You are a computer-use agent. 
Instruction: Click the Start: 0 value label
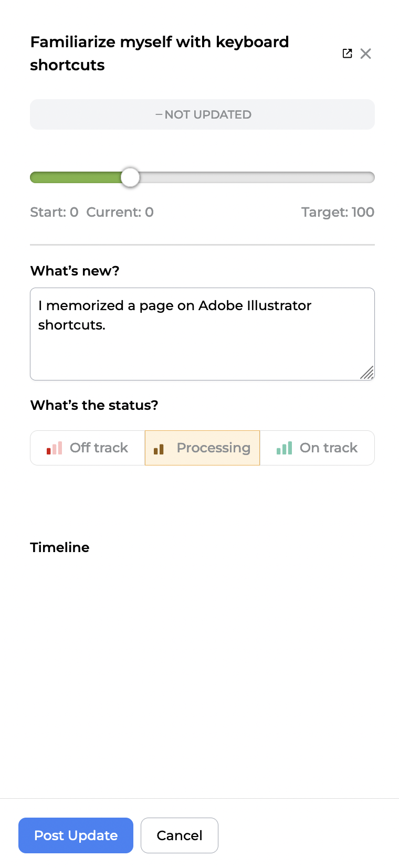pyautogui.click(x=54, y=212)
